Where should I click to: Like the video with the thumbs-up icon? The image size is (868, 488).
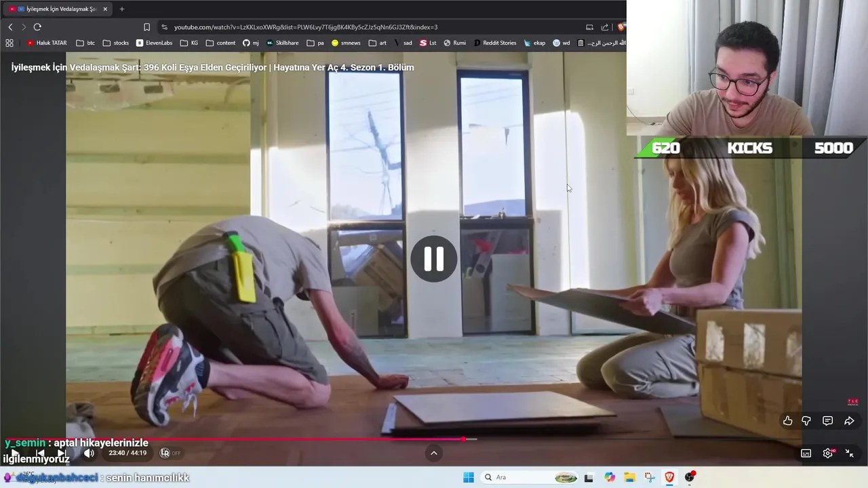pyautogui.click(x=787, y=421)
